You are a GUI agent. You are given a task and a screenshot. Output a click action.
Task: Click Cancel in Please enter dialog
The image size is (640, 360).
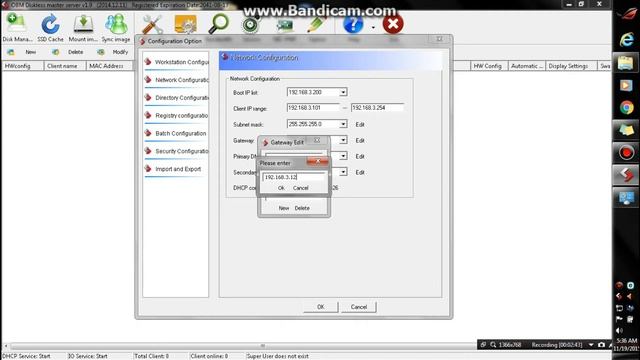tap(301, 188)
